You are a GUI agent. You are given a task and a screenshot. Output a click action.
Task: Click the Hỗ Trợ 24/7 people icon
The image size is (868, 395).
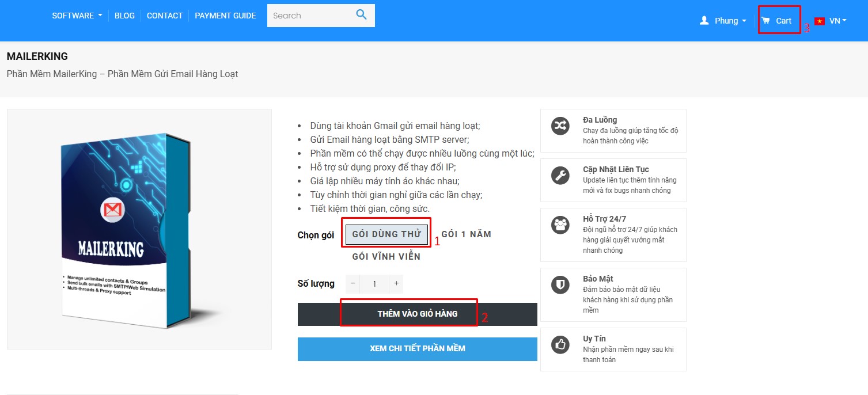(560, 225)
